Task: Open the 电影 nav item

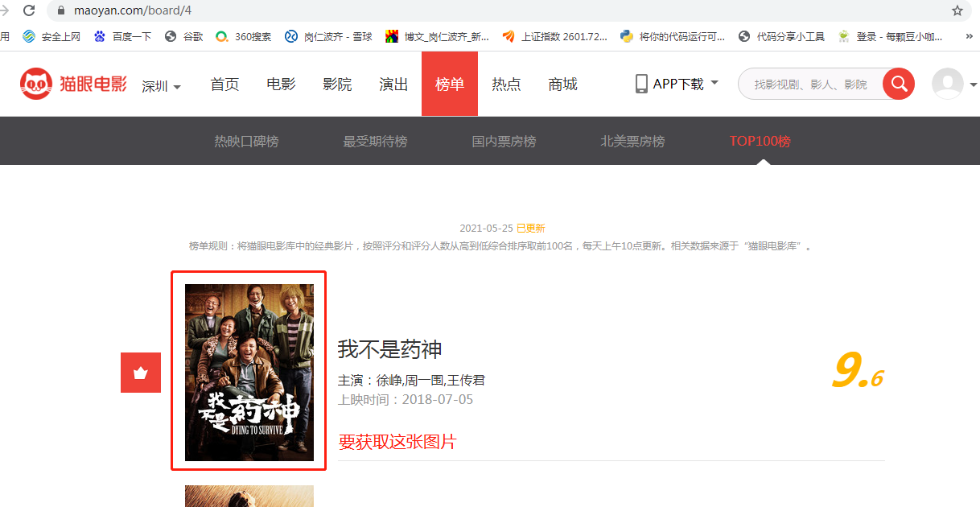Action: pos(281,84)
